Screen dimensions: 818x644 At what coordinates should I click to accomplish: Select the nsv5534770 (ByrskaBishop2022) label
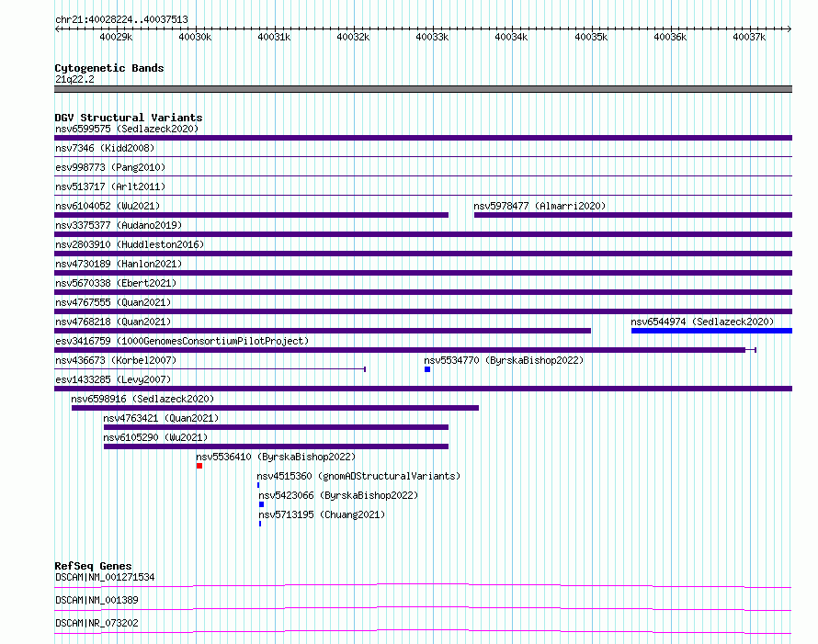(x=504, y=360)
